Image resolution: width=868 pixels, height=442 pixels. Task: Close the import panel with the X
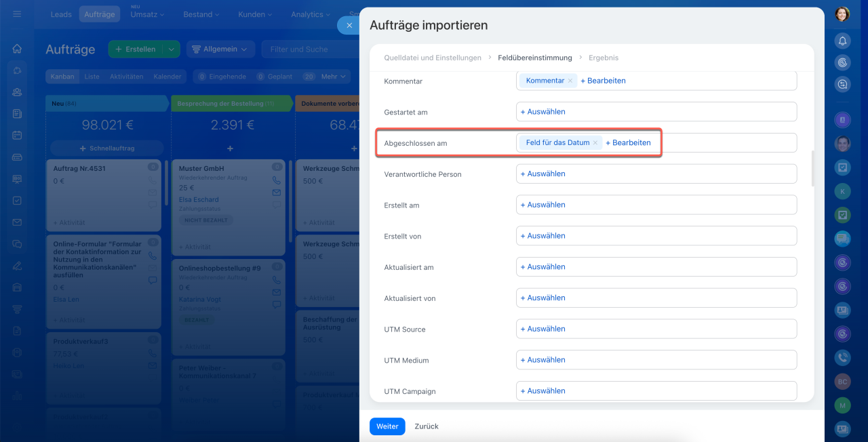349,25
